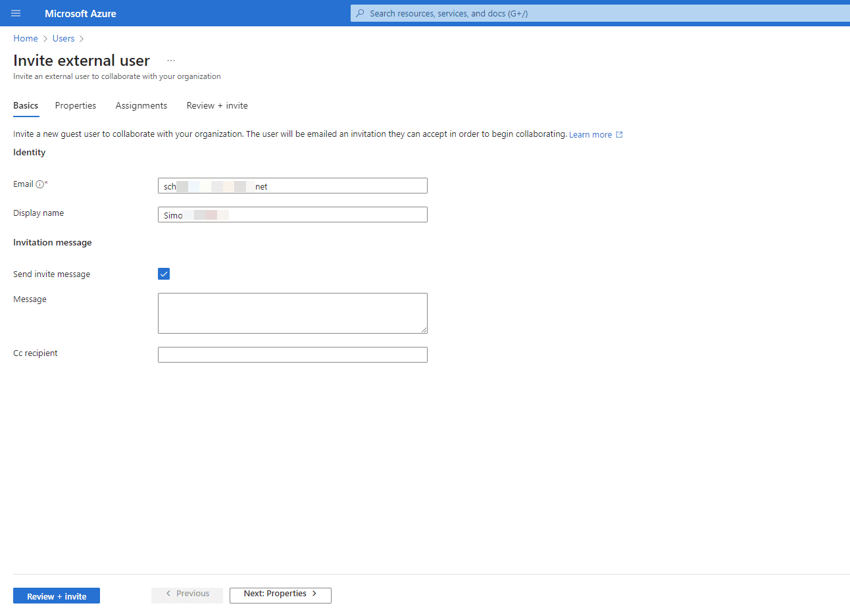
Task: Uncheck the Send invite message checkbox
Action: click(x=164, y=274)
